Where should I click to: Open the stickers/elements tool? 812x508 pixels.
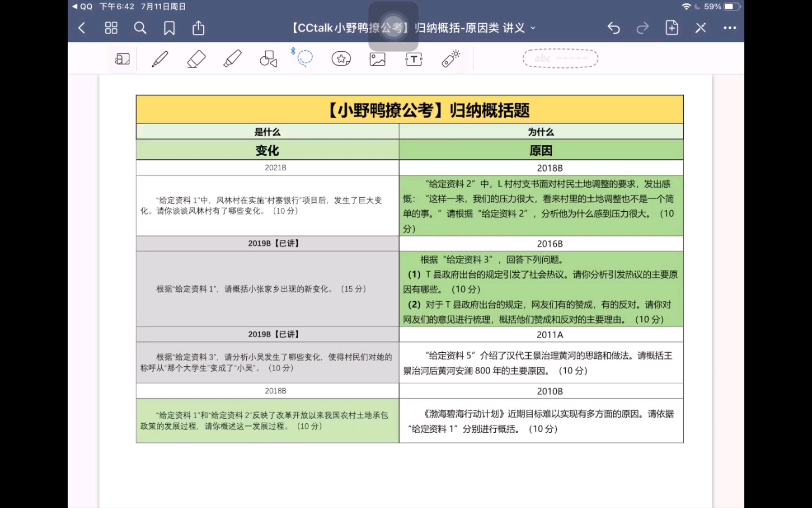pos(341,59)
